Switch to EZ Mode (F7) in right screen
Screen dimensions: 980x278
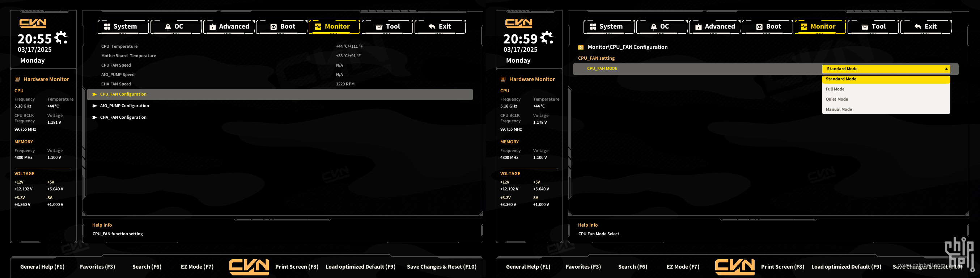tap(683, 267)
